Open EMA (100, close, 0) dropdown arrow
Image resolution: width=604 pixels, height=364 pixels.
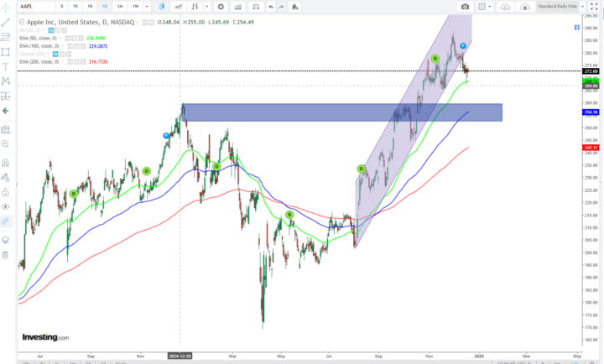tap(62, 46)
